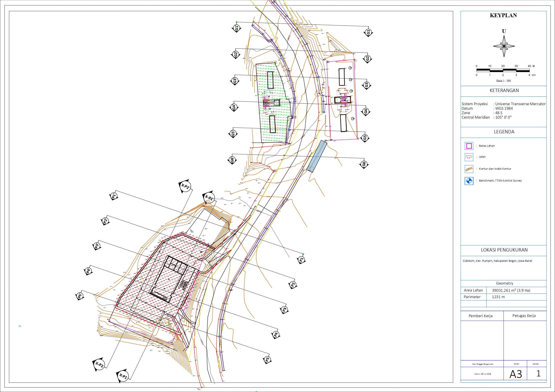Screen dimensions: 555x392
Task: Click the blue Benchmark legend symbol
Action: [469, 181]
